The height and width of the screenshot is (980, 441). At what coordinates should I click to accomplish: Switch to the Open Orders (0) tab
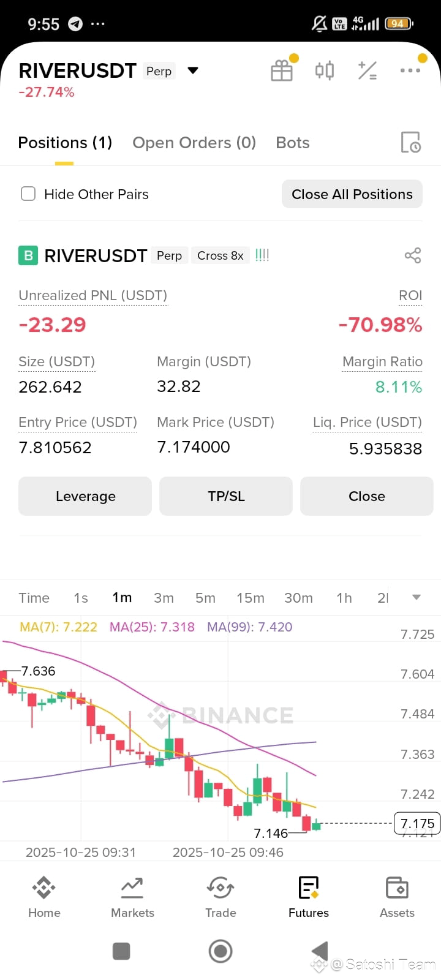194,143
